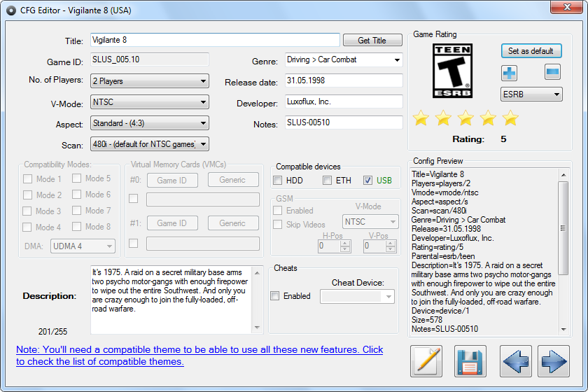Click the blue plus rating icon
The height and width of the screenshot is (392, 588).
(509, 73)
